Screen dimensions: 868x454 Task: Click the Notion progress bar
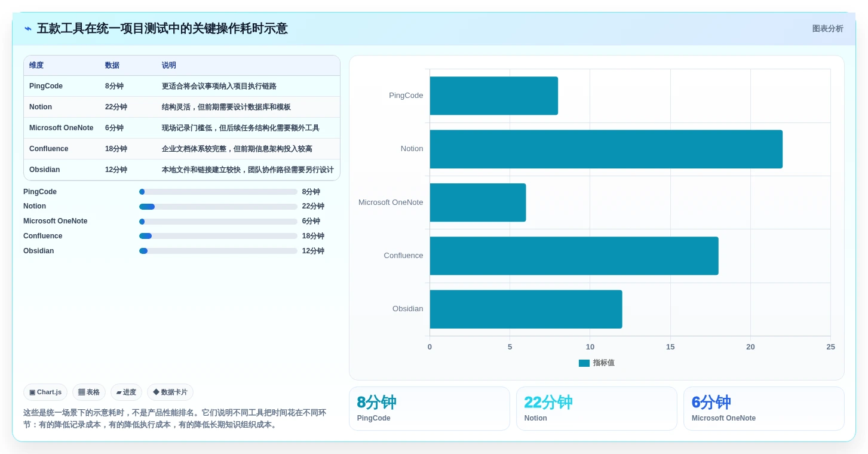tap(218, 207)
